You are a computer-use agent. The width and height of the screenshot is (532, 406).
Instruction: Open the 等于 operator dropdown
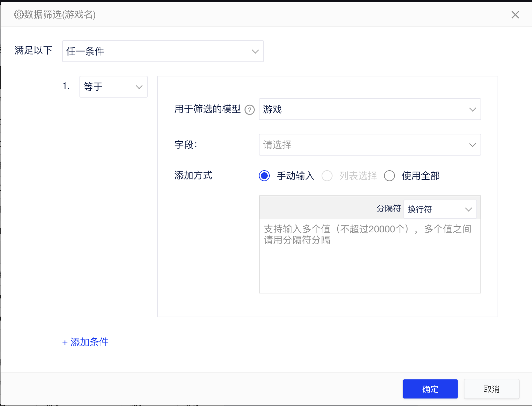[113, 87]
